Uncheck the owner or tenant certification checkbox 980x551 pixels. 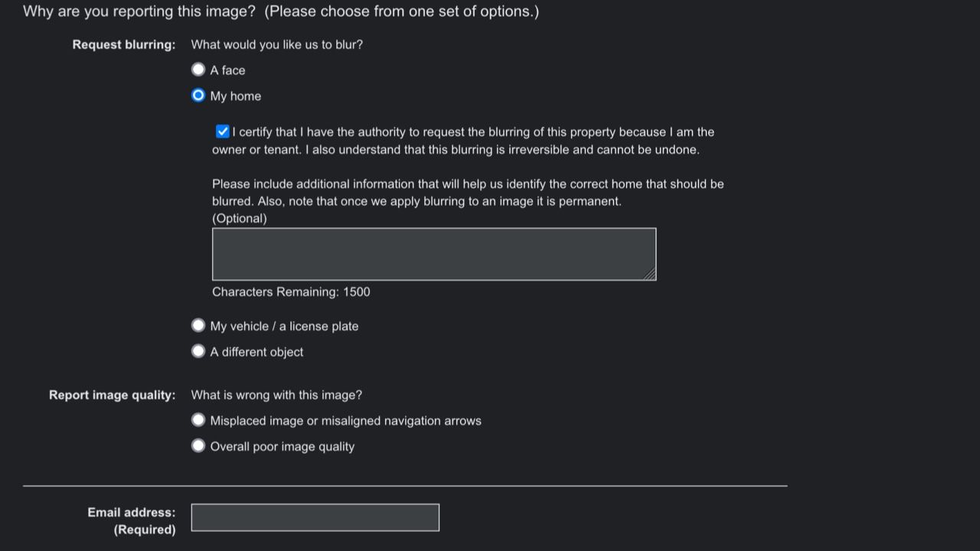click(223, 132)
